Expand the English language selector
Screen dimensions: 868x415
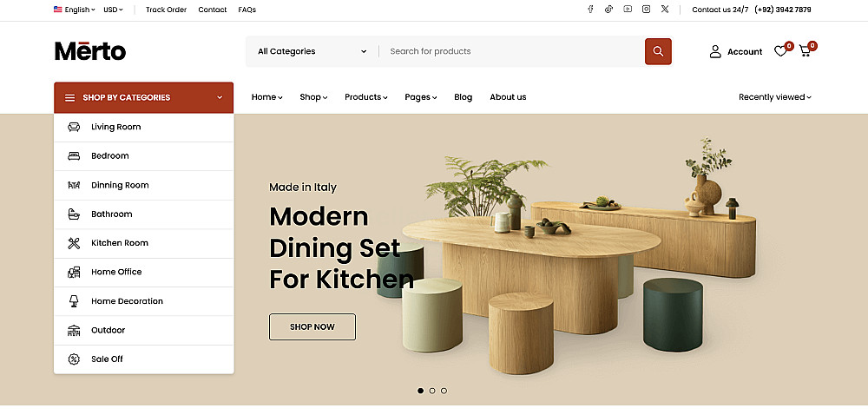pos(74,10)
